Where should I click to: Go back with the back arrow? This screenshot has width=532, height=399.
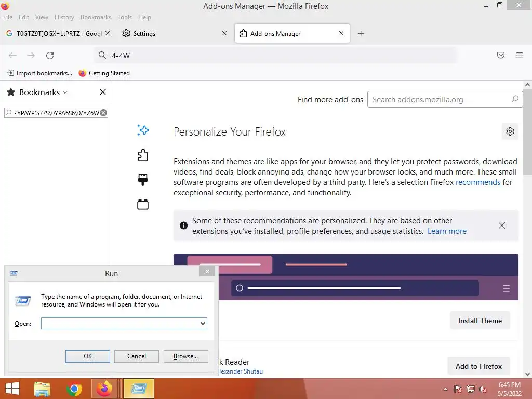click(x=12, y=55)
